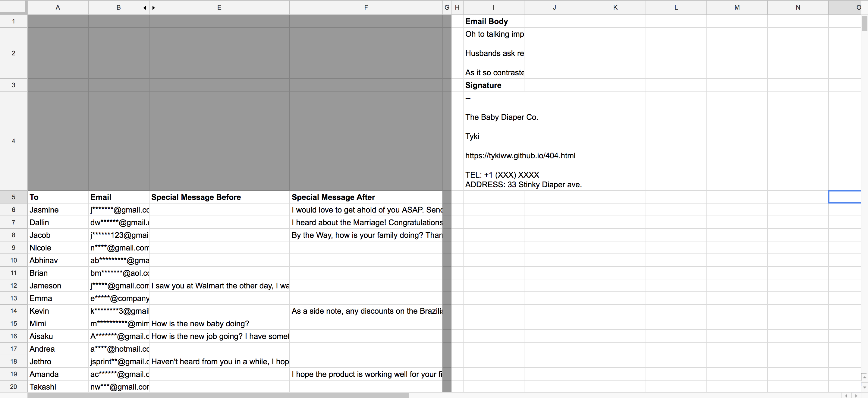Screen dimensions: 868x398
Task: Click the vertical scrollbar thumb at top right
Action: coord(864,23)
